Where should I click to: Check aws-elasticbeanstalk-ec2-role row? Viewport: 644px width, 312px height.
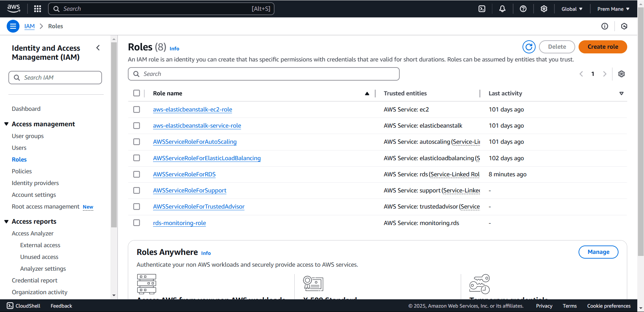click(x=137, y=109)
